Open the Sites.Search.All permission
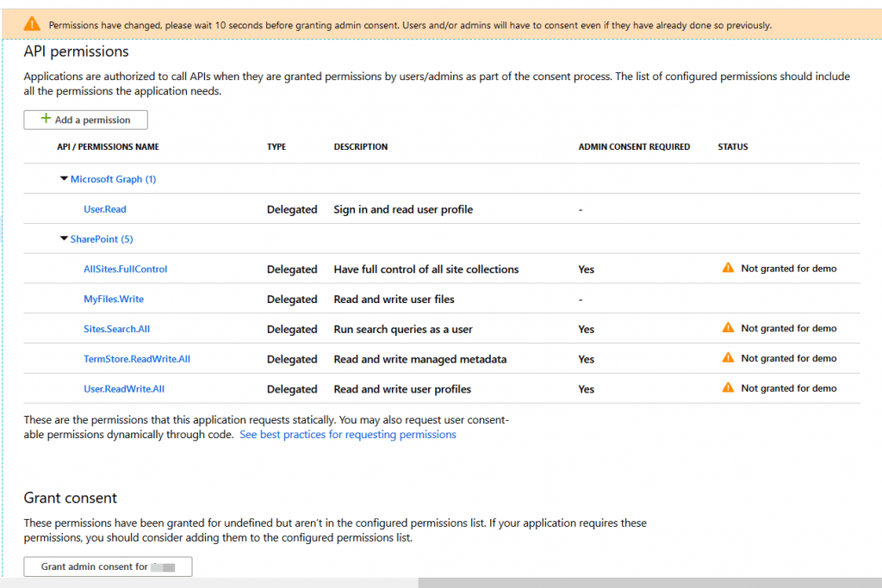The width and height of the screenshot is (882, 588). [x=117, y=329]
